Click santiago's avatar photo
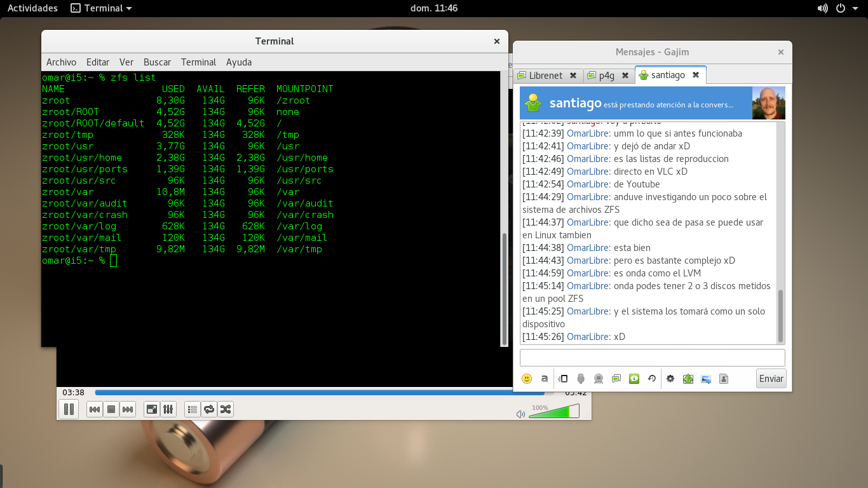Screen dimensions: 868x488 click(x=769, y=103)
